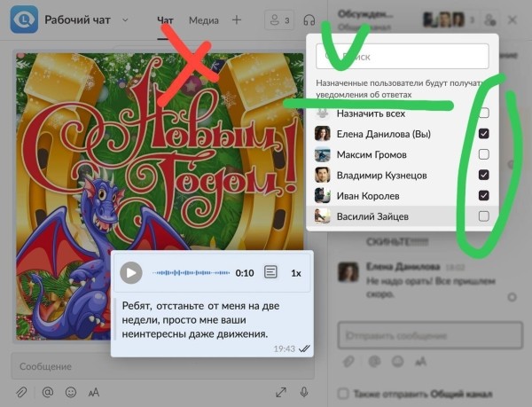Image resolution: width=532 pixels, height=407 pixels.
Task: Click the @ mention icon
Action: point(47,392)
